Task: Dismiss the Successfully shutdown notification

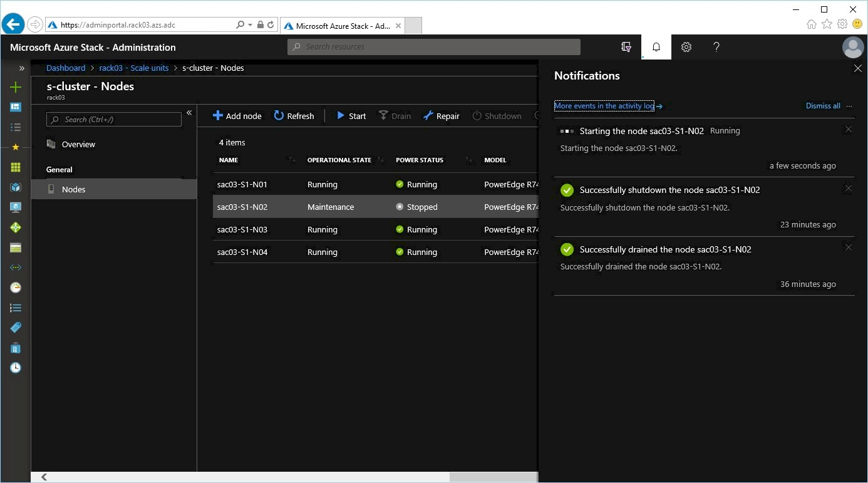Action: 849,189
